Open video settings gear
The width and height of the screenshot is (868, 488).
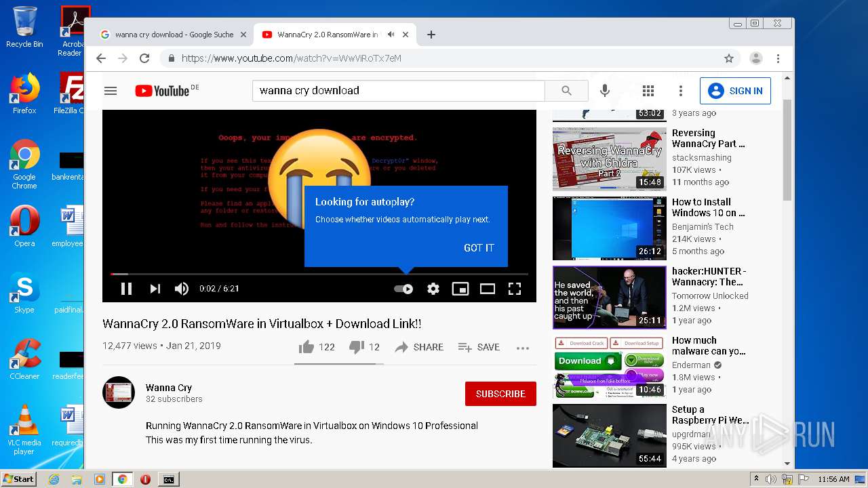click(433, 289)
